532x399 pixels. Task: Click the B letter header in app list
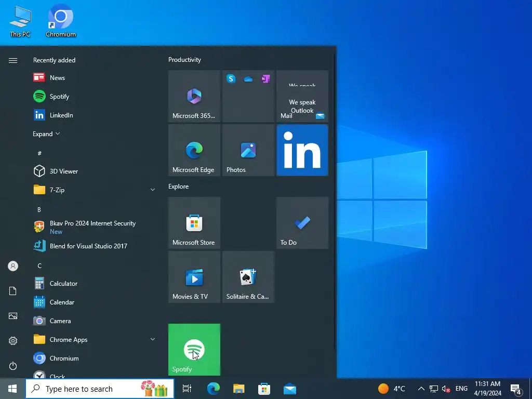point(39,210)
